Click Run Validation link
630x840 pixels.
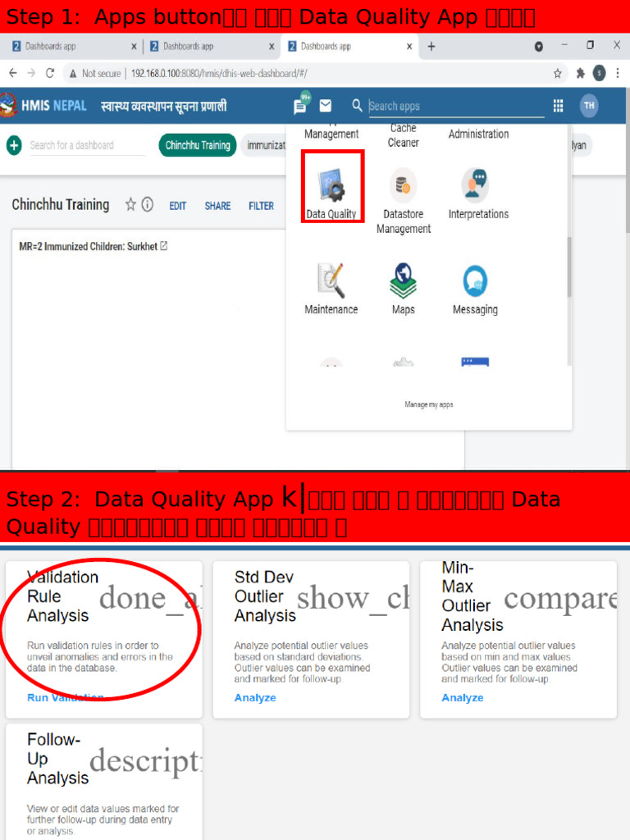coord(66,697)
